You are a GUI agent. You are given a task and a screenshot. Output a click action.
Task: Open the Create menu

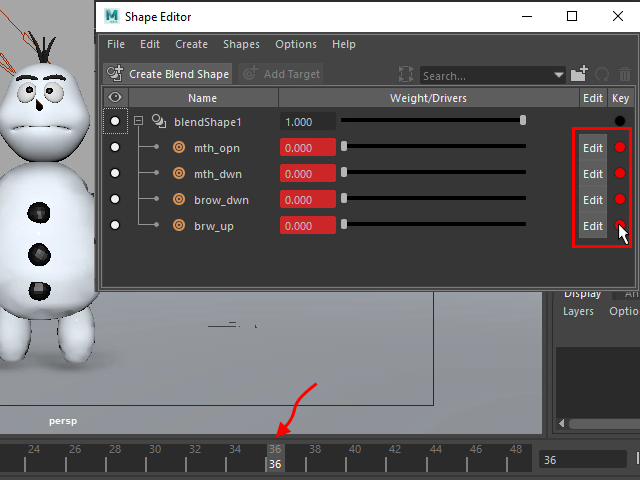click(x=191, y=45)
